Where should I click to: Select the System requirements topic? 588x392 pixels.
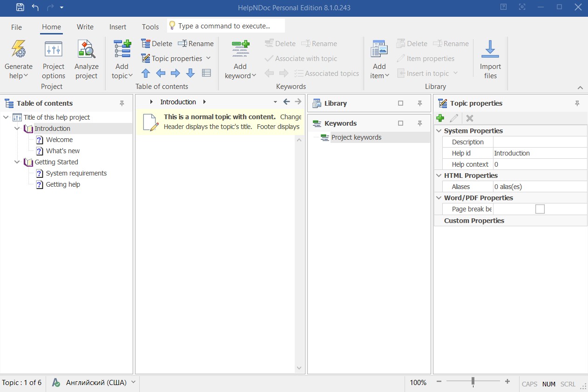coord(76,173)
